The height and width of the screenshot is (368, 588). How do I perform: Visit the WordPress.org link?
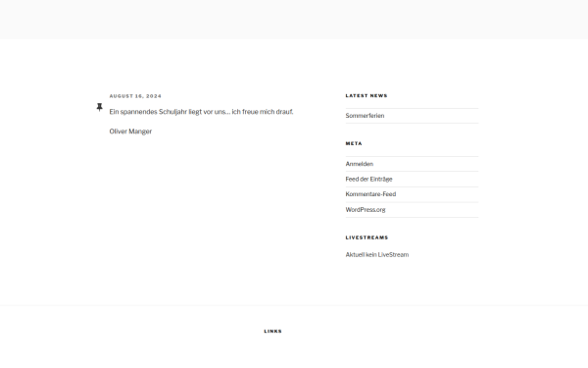[x=366, y=210]
